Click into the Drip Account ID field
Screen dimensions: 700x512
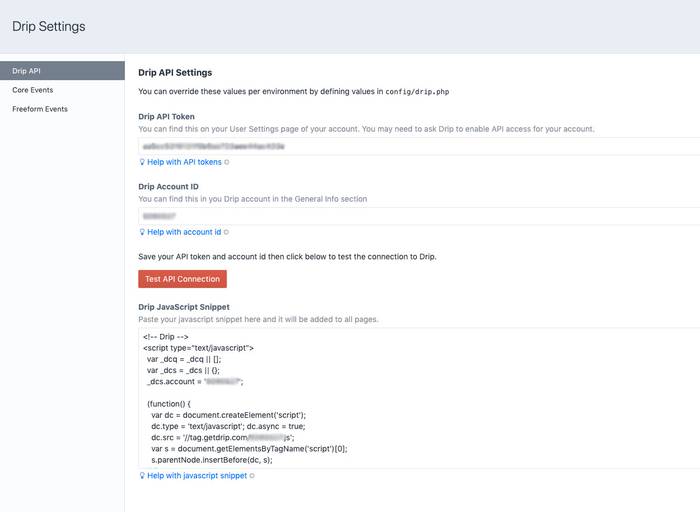point(420,216)
